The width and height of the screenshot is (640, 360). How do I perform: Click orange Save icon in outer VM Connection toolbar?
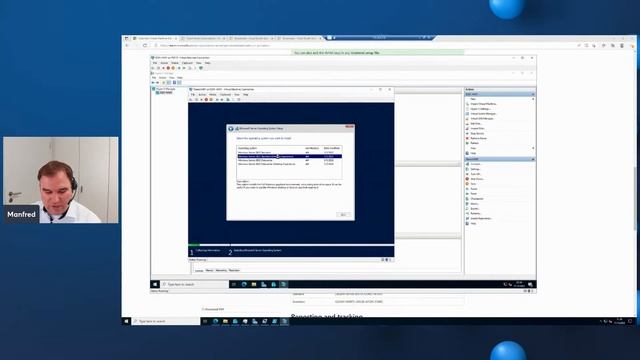tap(173, 68)
